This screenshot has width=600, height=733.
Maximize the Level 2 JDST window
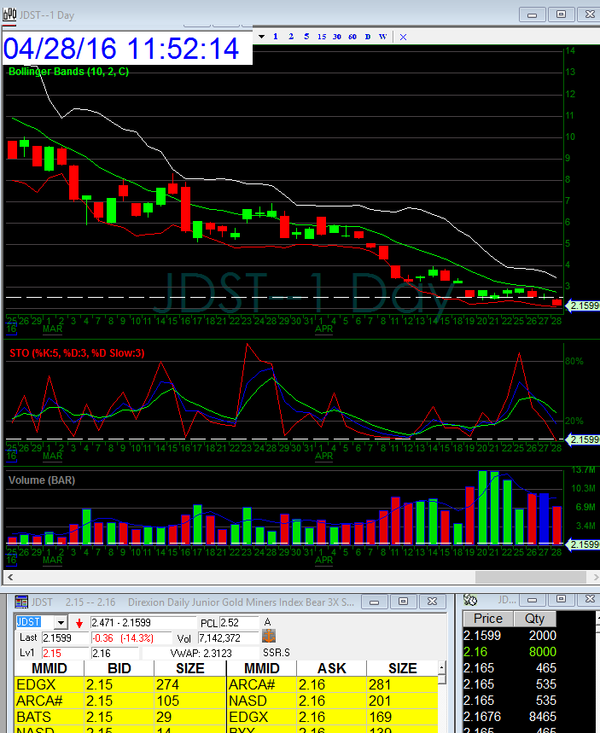tap(403, 601)
